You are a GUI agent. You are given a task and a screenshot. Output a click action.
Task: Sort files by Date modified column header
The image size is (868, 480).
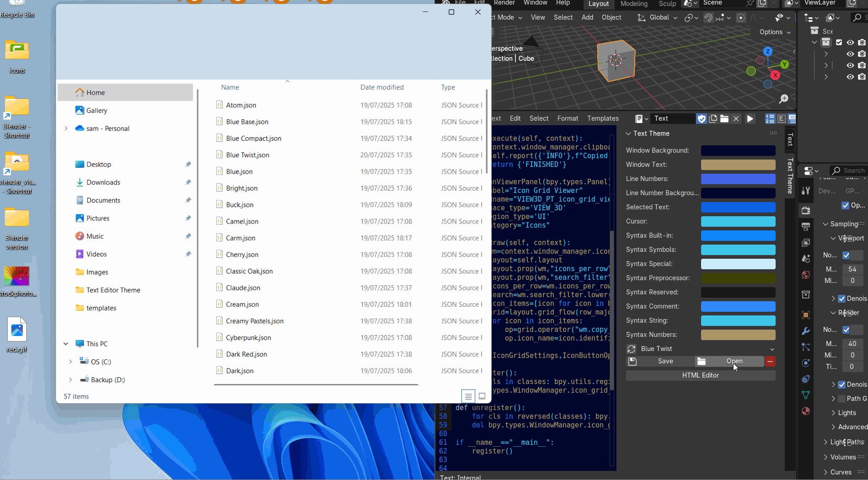(x=382, y=87)
